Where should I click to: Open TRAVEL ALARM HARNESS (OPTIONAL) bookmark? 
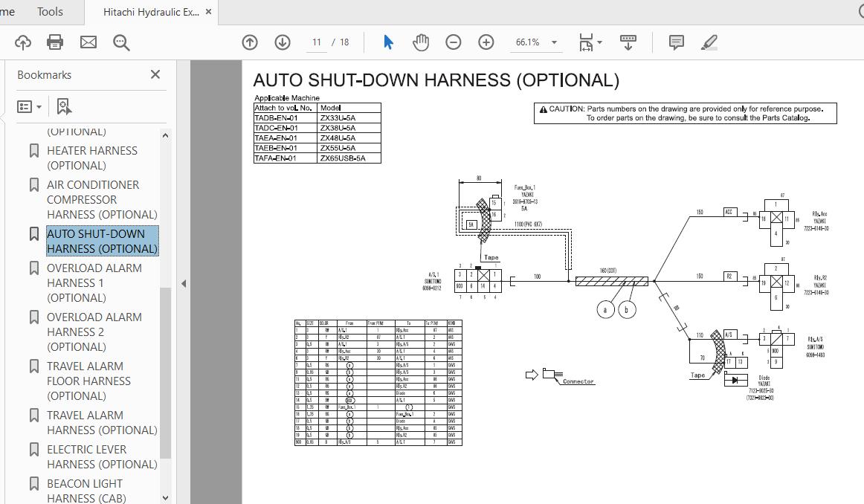[x=102, y=422]
